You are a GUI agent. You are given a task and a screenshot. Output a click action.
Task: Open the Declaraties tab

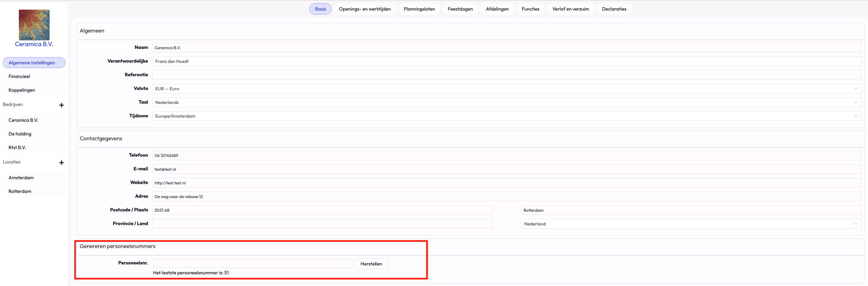point(614,9)
